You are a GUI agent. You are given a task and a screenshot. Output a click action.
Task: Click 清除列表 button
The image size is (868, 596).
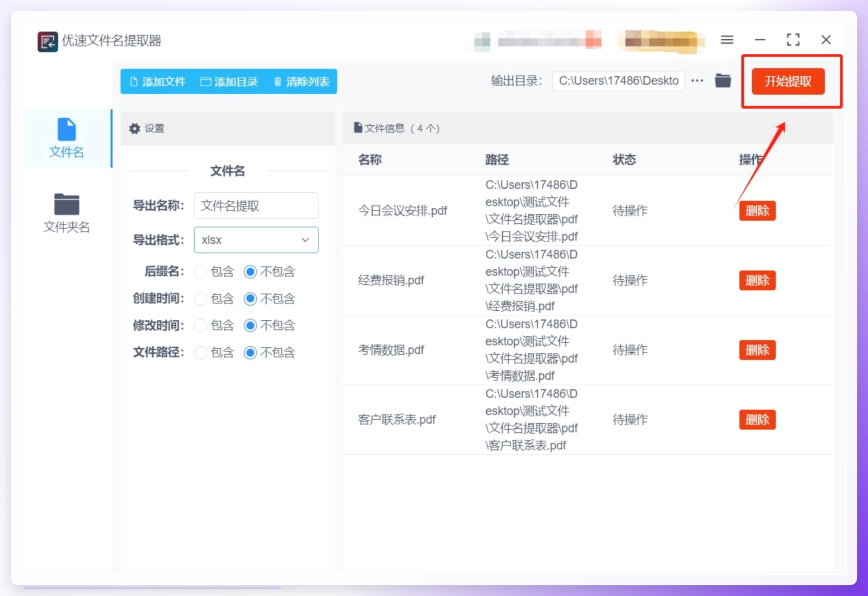(x=301, y=82)
